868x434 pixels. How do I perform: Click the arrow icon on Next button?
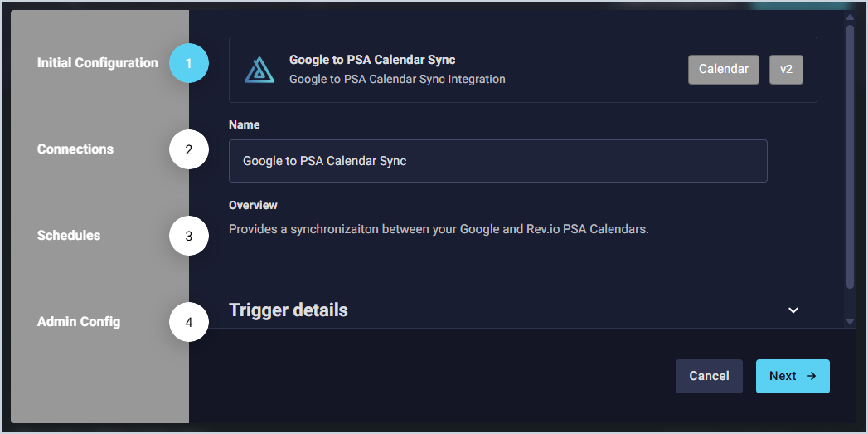(x=812, y=376)
